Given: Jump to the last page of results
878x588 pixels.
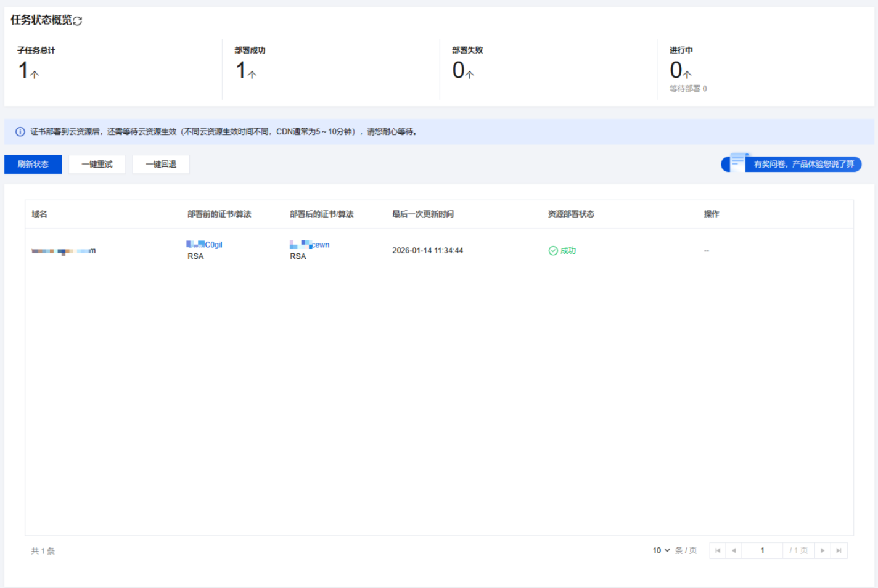Looking at the screenshot, I should pos(839,550).
